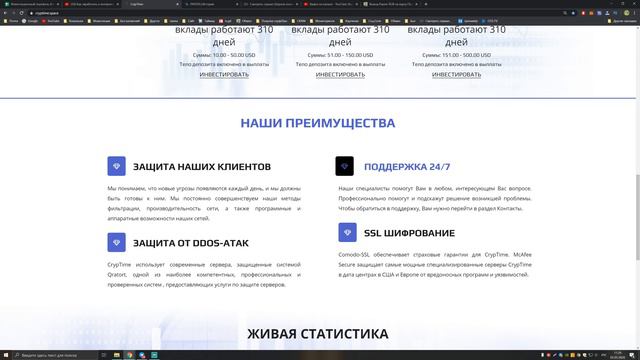
Task: Select the active CrypTime browser tab
Action: pos(151,4)
